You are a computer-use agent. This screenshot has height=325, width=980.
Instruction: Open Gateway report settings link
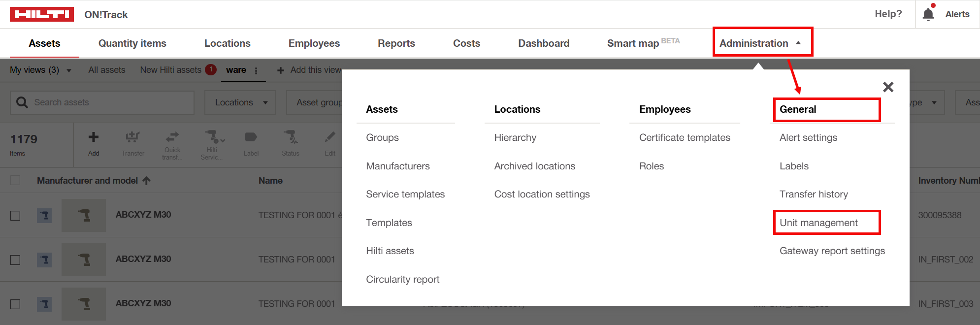click(x=832, y=251)
